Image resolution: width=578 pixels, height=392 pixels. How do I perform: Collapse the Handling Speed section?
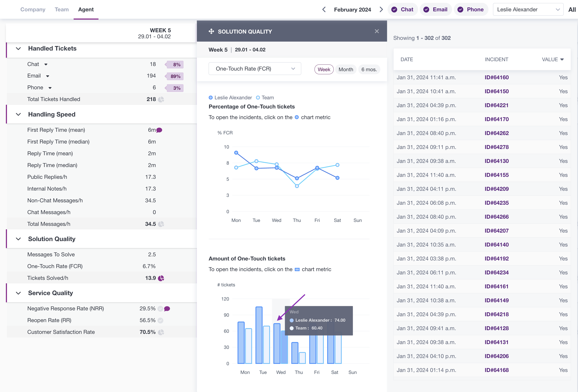point(18,114)
